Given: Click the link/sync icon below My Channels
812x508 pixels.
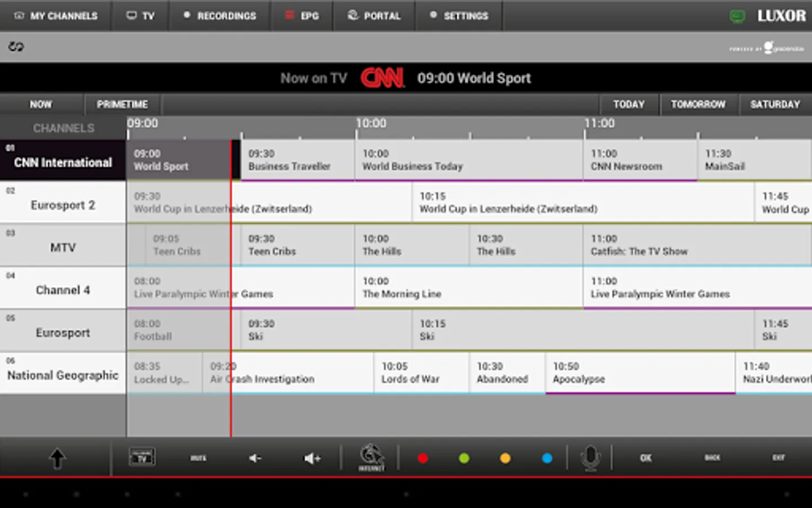Looking at the screenshot, I should (x=16, y=47).
